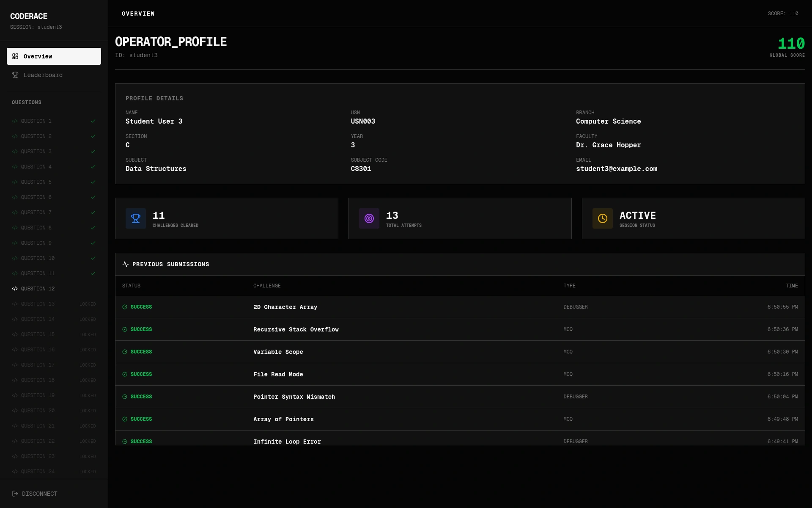Click the logout icon beside Disconnect
Image resolution: width=812 pixels, height=508 pixels.
tap(15, 494)
